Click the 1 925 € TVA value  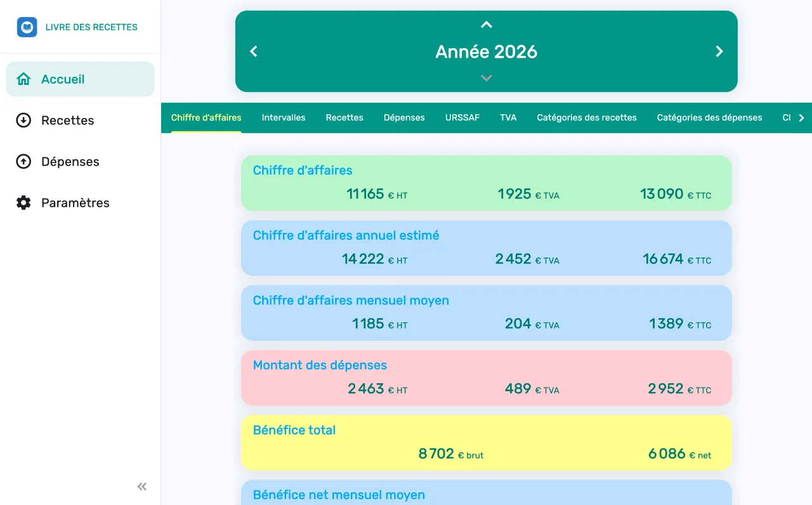[x=528, y=194]
